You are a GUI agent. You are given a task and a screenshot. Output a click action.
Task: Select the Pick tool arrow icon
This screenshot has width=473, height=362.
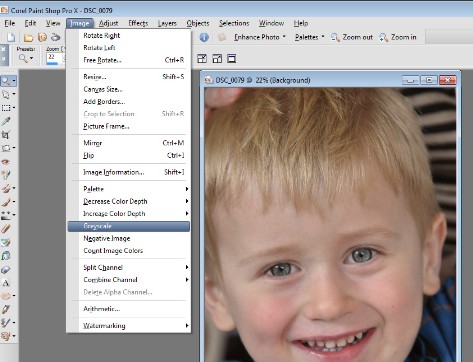pyautogui.click(x=6, y=94)
